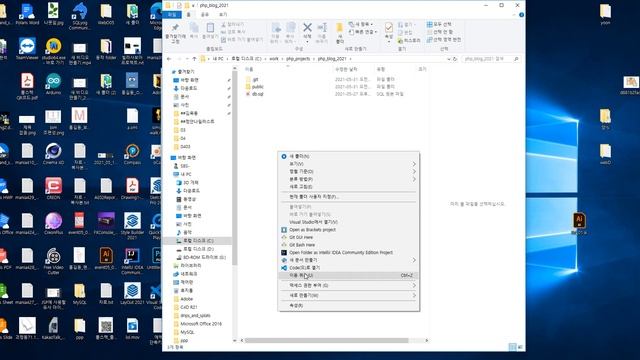Select Local Disk (D:) in navigation pane
Viewport: 640px width, 360px height.
point(198,249)
